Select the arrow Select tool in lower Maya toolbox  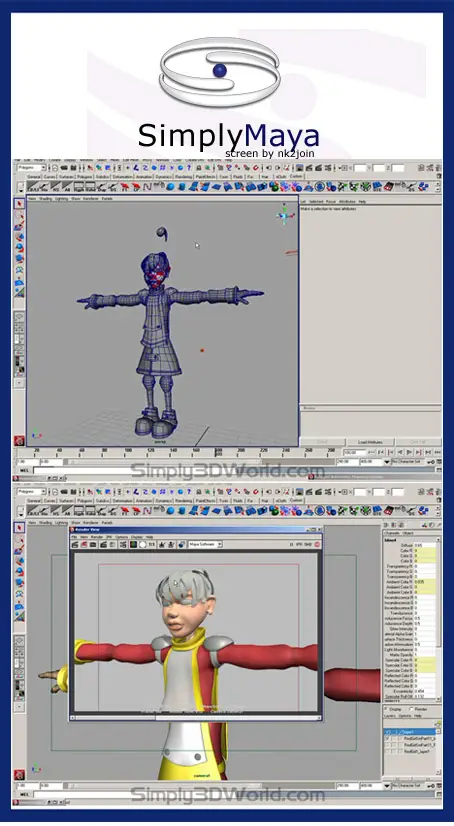19,527
